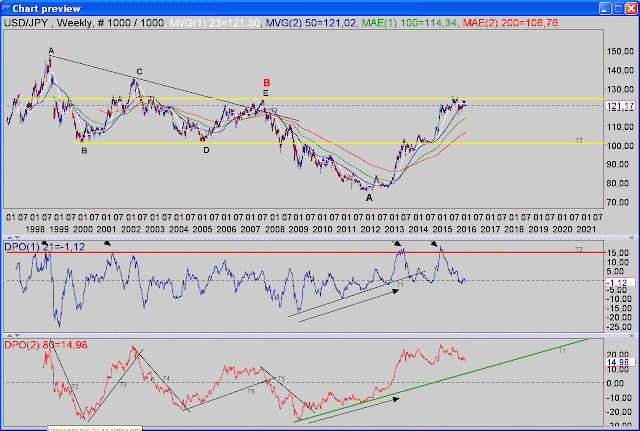Select the MVG(1) 23=121,80 indicator label
640x431 pixels.
pyautogui.click(x=215, y=23)
